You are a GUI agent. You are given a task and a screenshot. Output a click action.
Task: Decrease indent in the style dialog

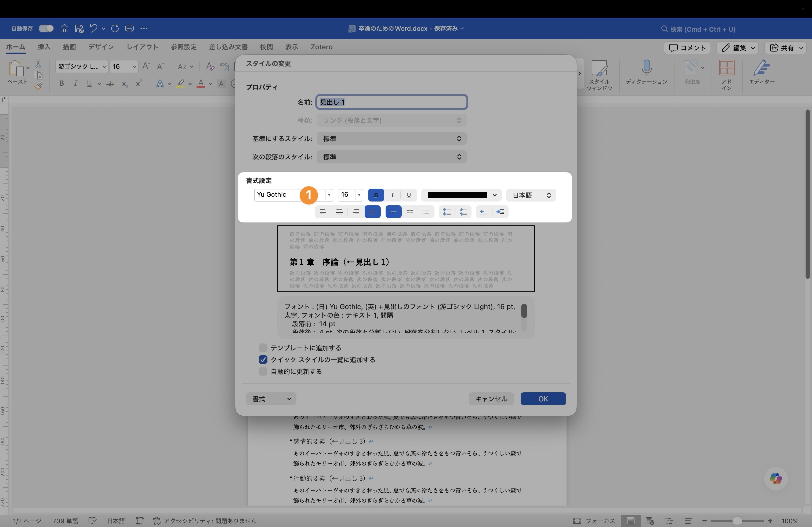click(x=483, y=212)
